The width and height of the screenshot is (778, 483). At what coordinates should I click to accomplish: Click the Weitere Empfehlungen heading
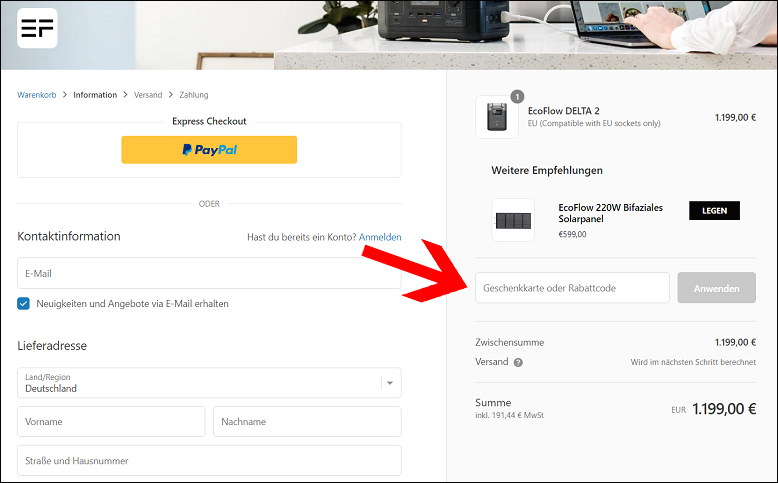coord(547,170)
